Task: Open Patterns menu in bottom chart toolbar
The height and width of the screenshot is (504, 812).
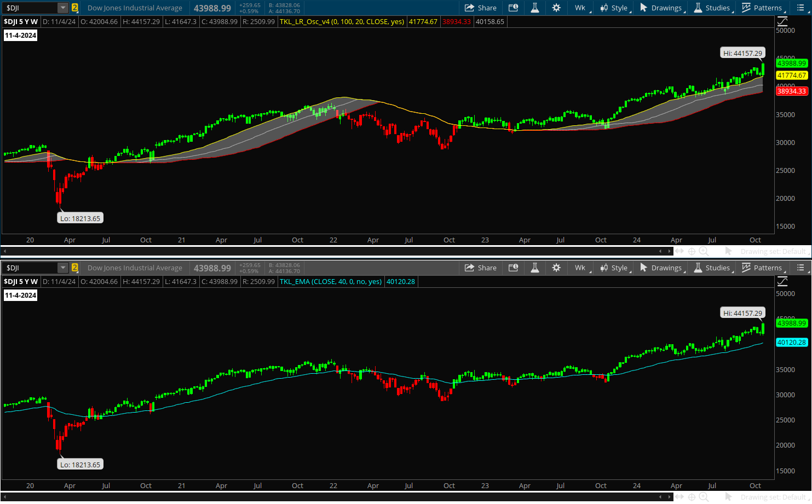Action: 763,268
